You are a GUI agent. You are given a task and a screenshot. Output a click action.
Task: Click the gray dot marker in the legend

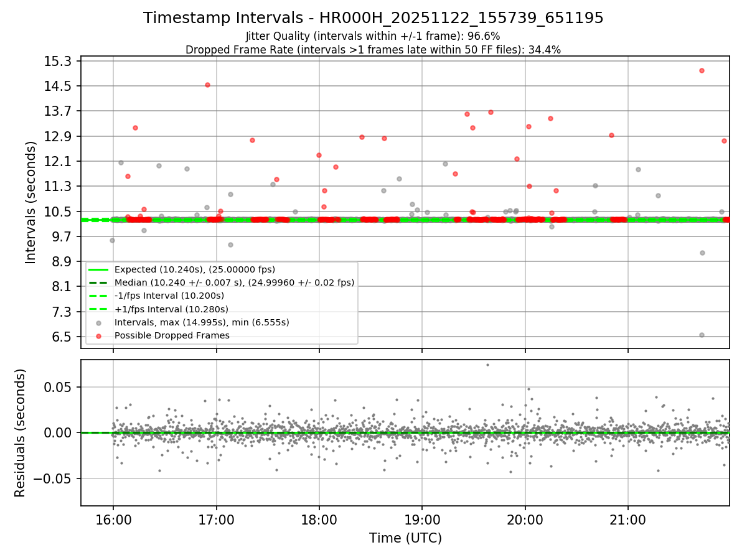coord(98,323)
